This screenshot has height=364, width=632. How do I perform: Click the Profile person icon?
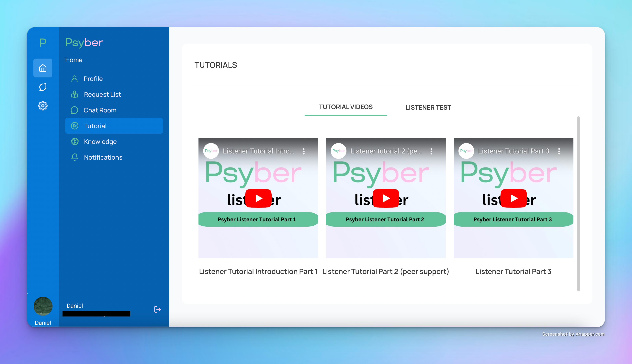point(74,79)
